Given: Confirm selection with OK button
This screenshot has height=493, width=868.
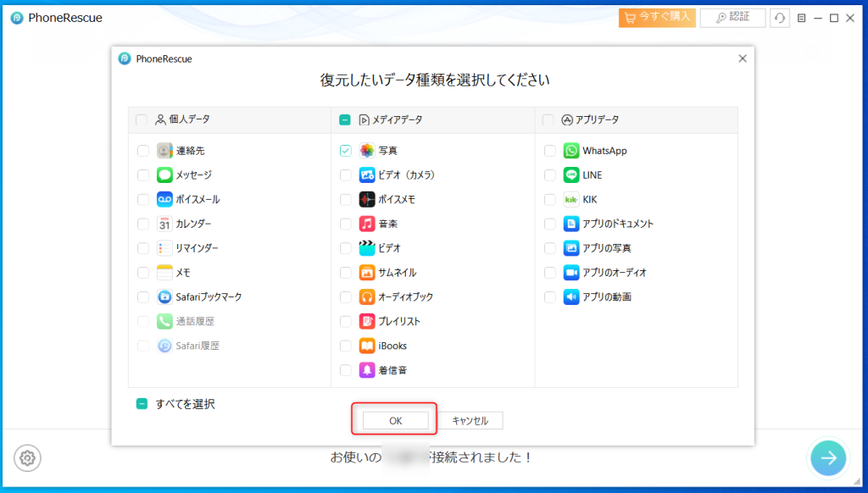Looking at the screenshot, I should point(395,420).
